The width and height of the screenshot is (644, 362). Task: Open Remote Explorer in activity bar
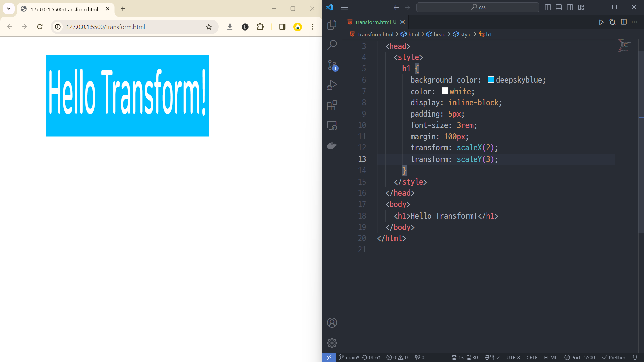pos(332,126)
